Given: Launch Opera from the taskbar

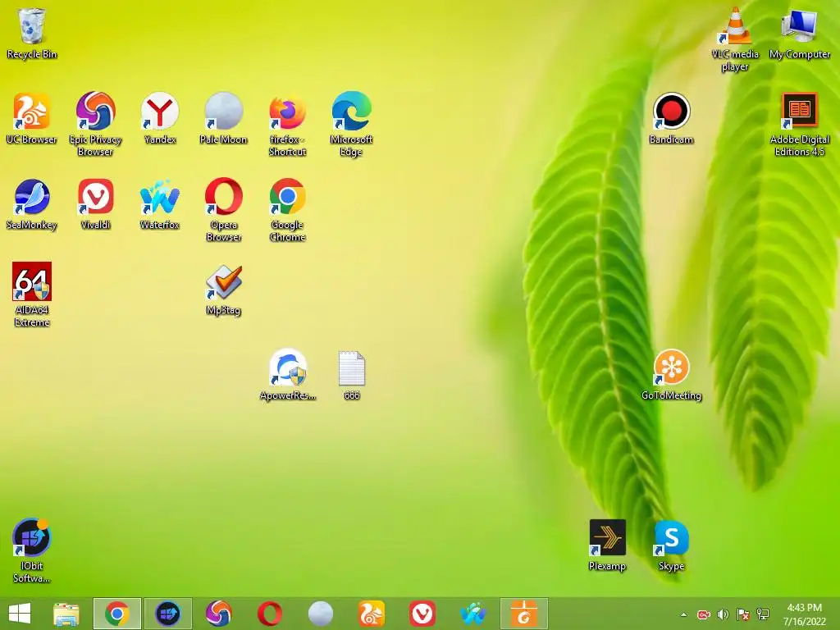Looking at the screenshot, I should click(x=269, y=614).
